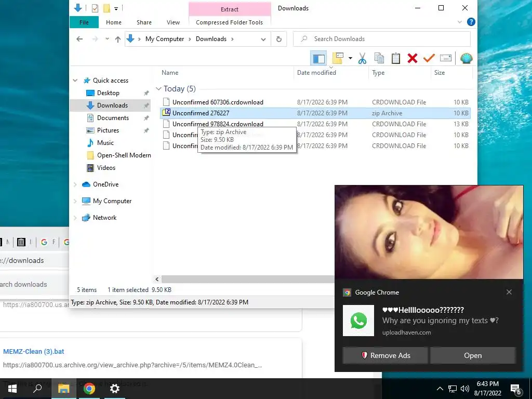Expand the ribbon chevron
532x399 pixels.
[x=460, y=22]
